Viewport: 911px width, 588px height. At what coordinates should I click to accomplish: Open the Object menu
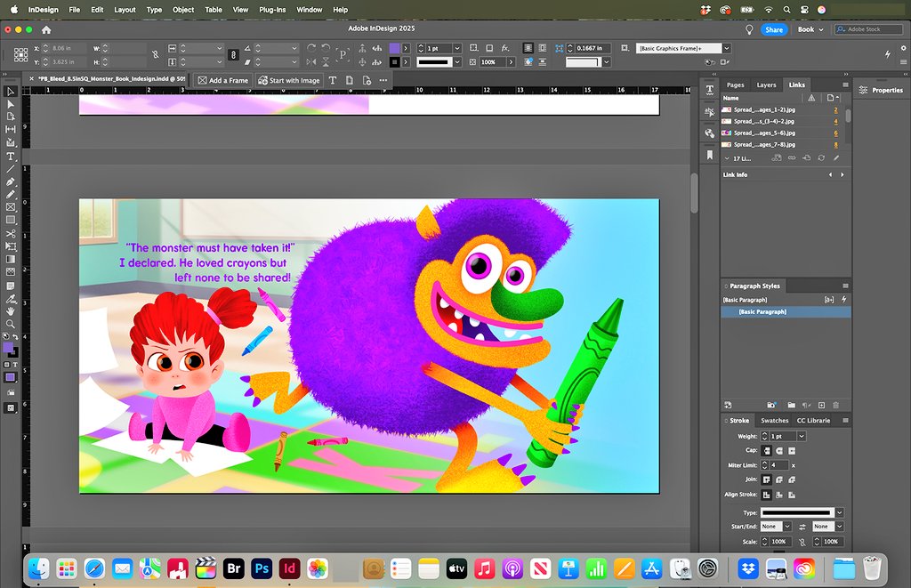coord(183,10)
